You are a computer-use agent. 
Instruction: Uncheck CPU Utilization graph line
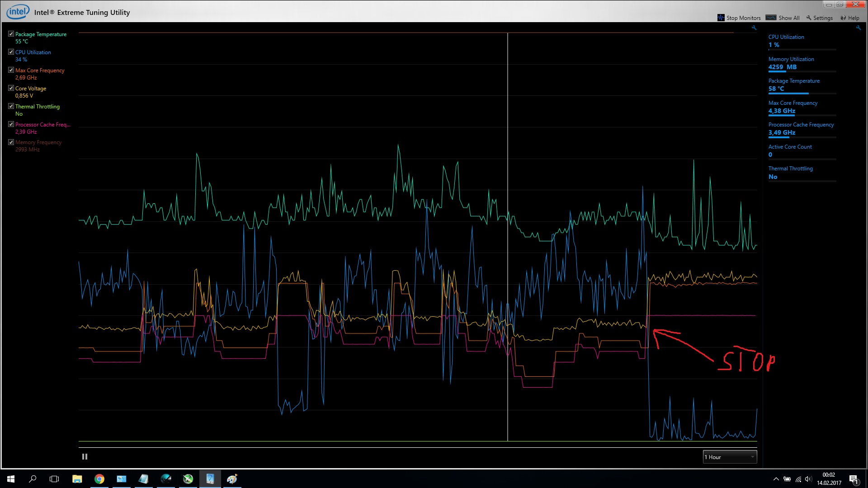click(x=11, y=52)
